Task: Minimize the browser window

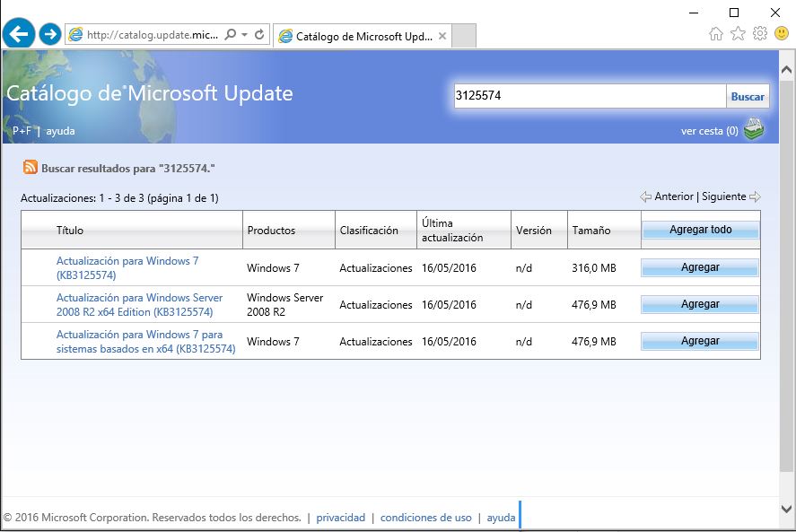Action: tap(694, 13)
